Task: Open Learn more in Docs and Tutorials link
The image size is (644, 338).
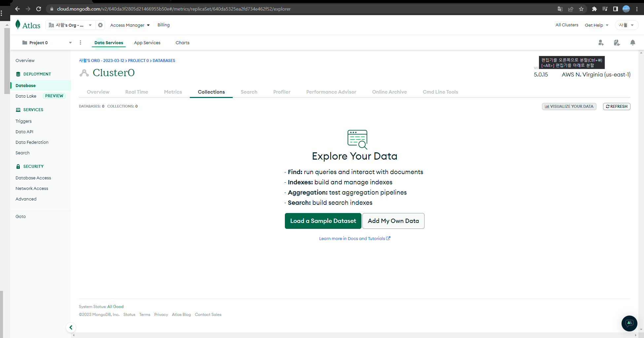Action: pyautogui.click(x=355, y=238)
